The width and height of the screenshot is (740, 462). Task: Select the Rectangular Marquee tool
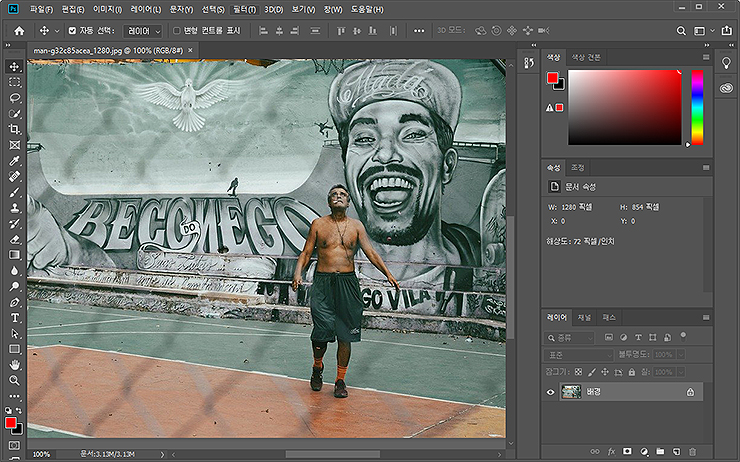point(15,82)
